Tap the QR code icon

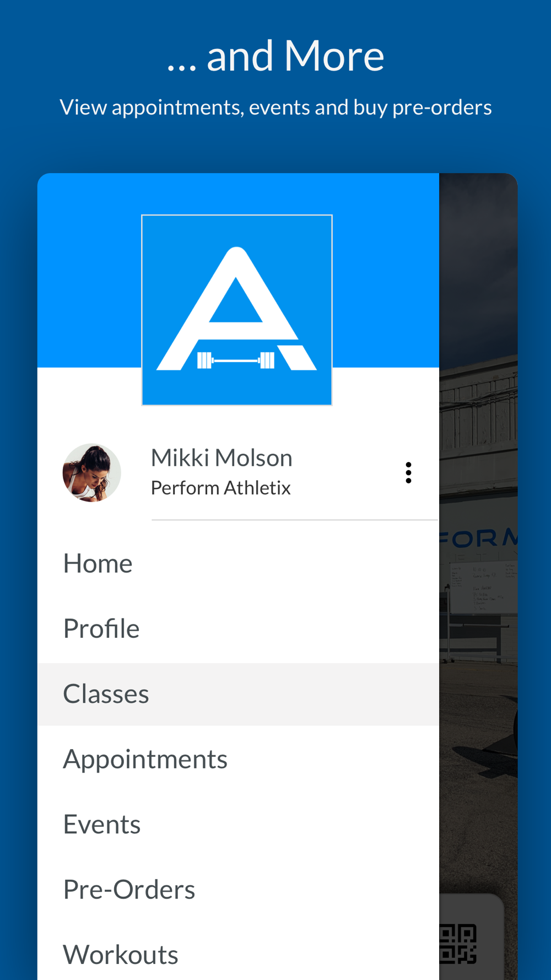(x=458, y=944)
